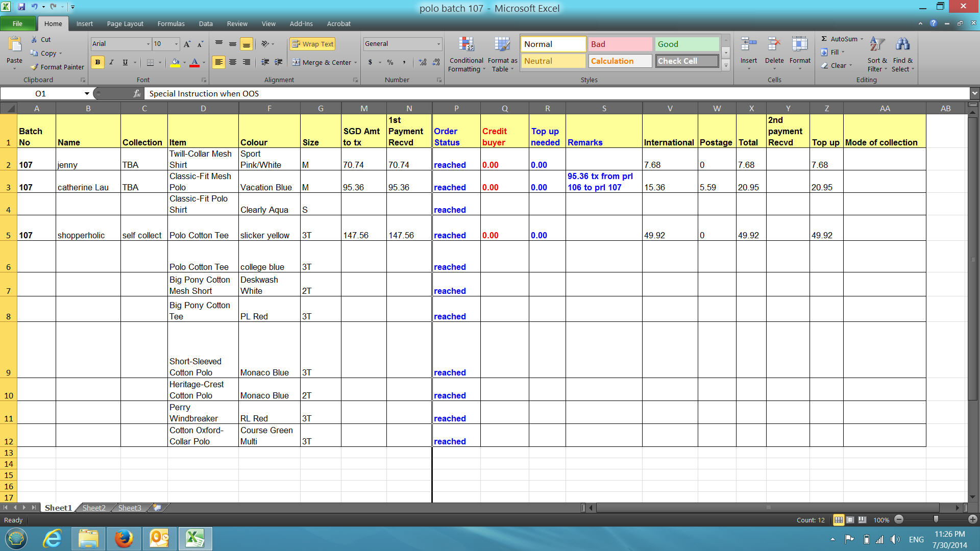This screenshot has width=980, height=551.
Task: Open the General number format dropdown
Action: click(438, 44)
